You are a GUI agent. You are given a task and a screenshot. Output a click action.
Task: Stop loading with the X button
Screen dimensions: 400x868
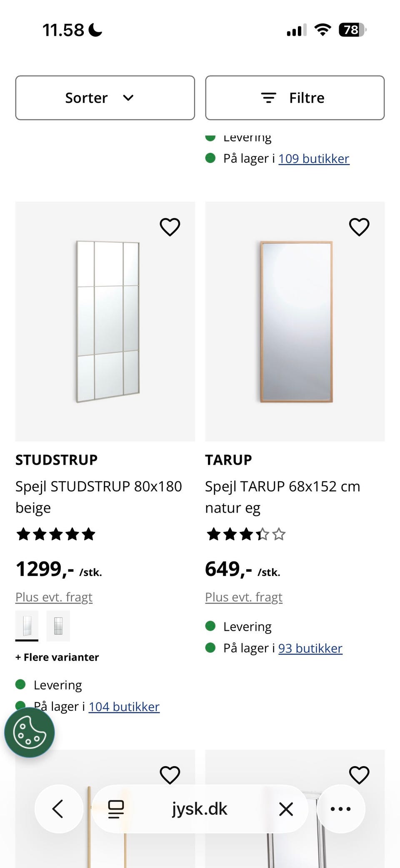tap(286, 809)
